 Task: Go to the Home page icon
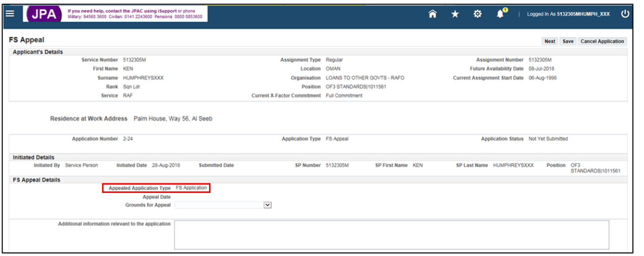click(x=432, y=14)
